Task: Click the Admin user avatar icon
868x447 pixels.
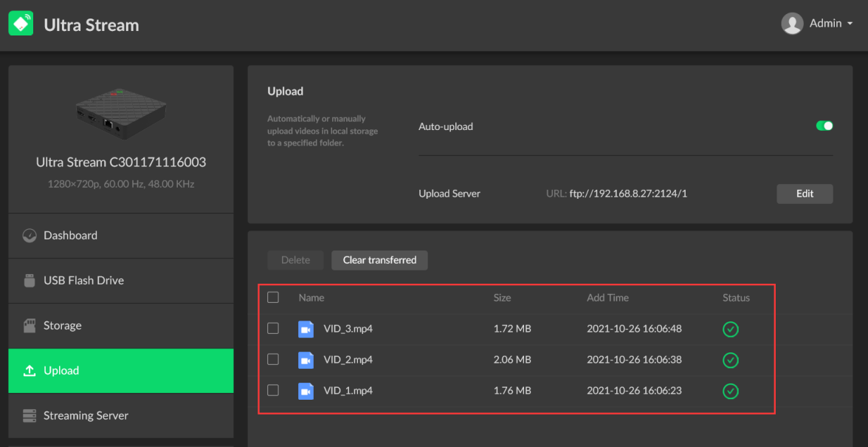Action: [x=792, y=23]
